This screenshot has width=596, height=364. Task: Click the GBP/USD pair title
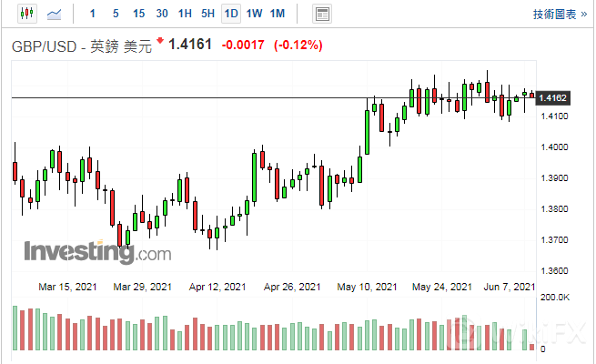pyautogui.click(x=47, y=46)
